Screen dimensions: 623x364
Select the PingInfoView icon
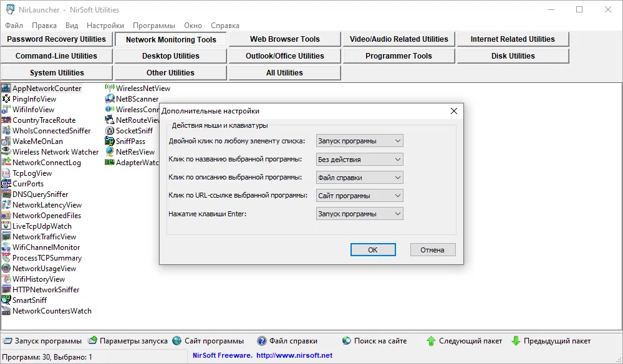click(6, 99)
